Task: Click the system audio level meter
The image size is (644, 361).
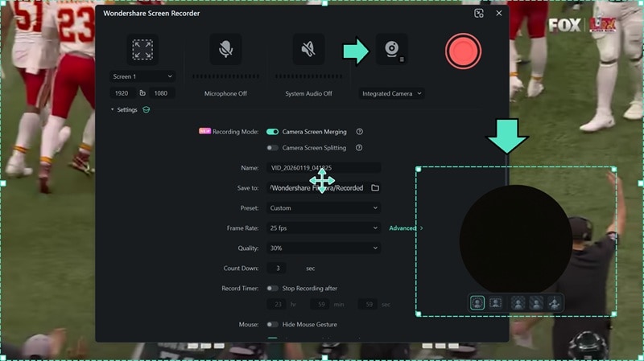Action: click(x=309, y=76)
